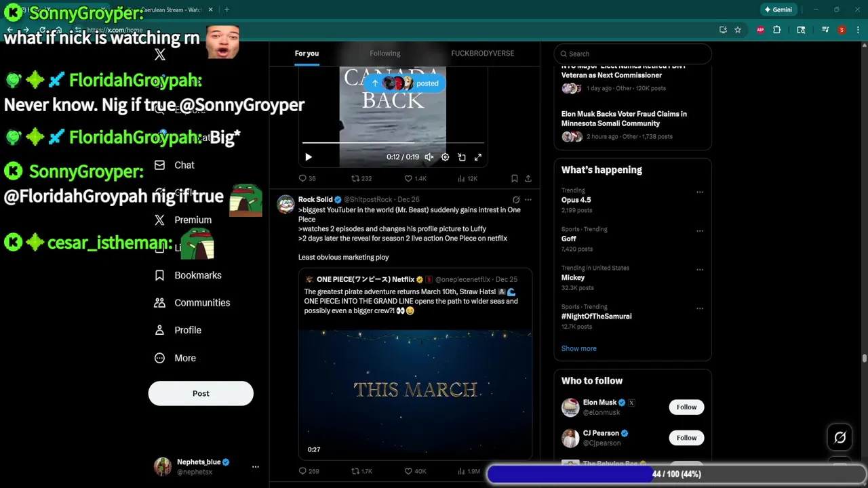868x488 pixels.
Task: Click the Post button
Action: 201,393
